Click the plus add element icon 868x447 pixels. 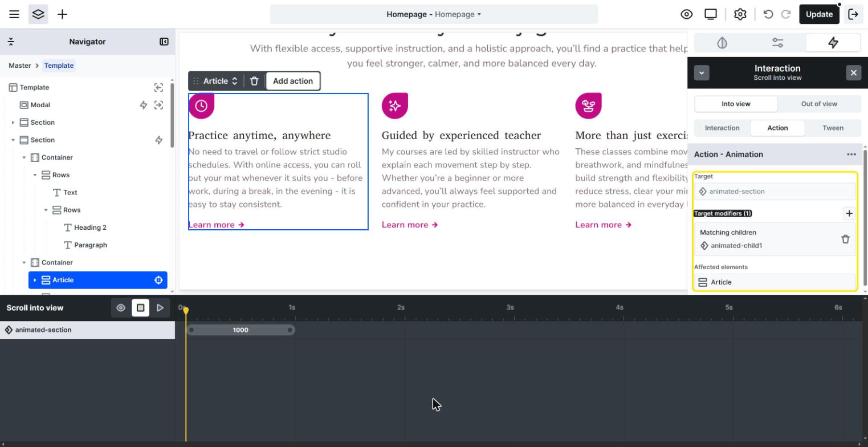coord(63,14)
